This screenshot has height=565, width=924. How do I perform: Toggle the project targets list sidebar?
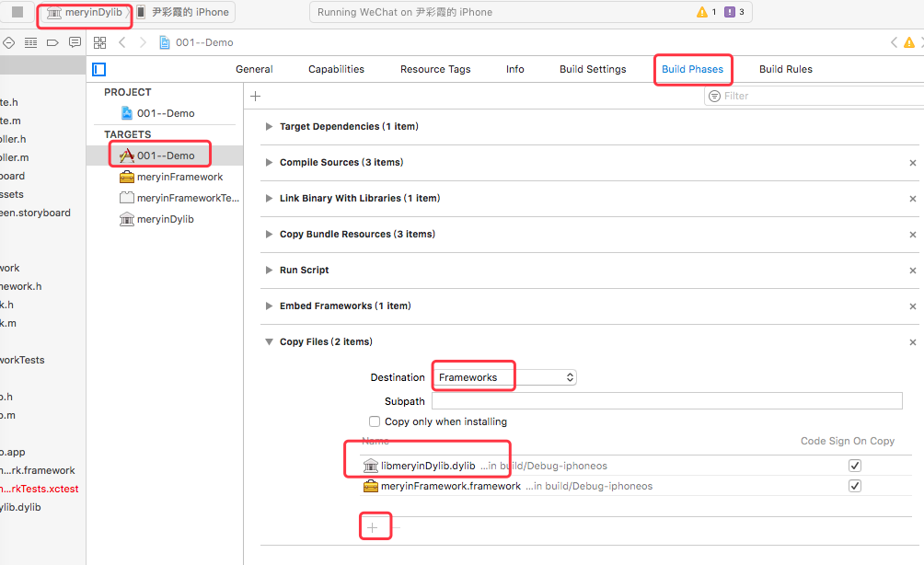click(x=99, y=70)
